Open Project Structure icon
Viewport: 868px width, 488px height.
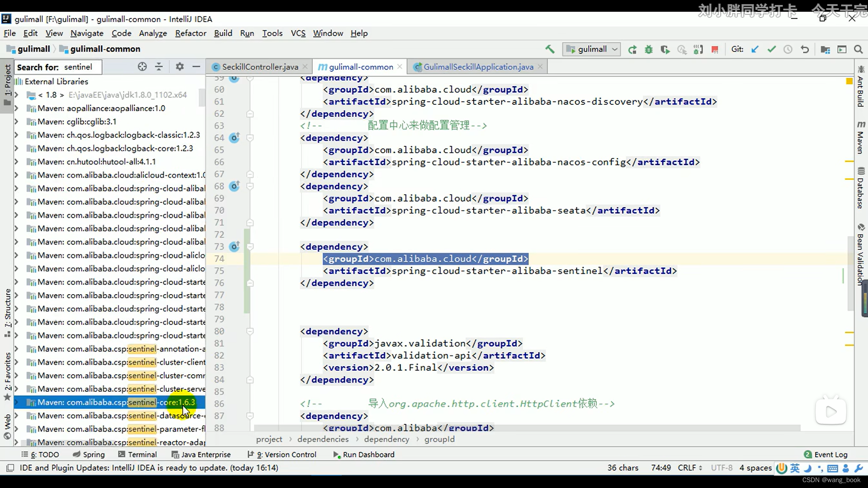(x=825, y=49)
